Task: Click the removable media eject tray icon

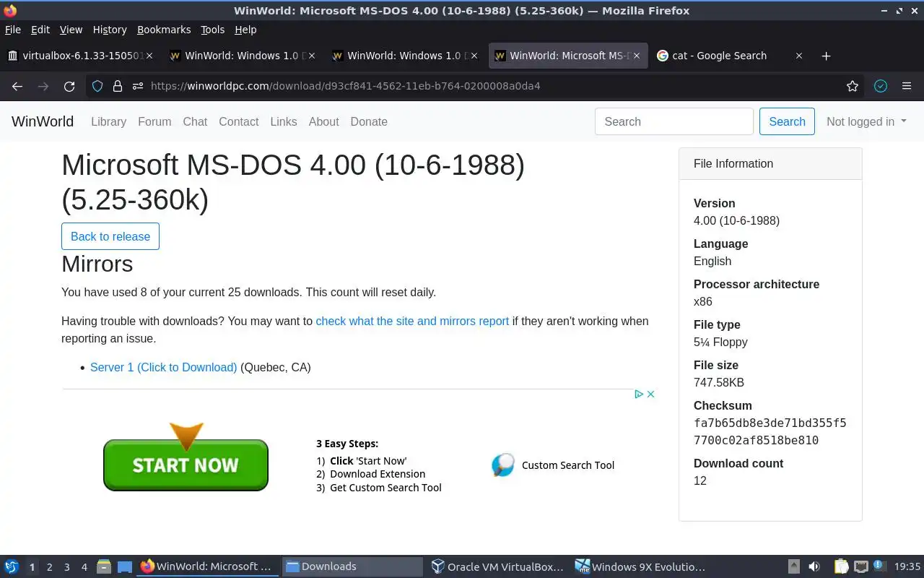Action: point(793,566)
